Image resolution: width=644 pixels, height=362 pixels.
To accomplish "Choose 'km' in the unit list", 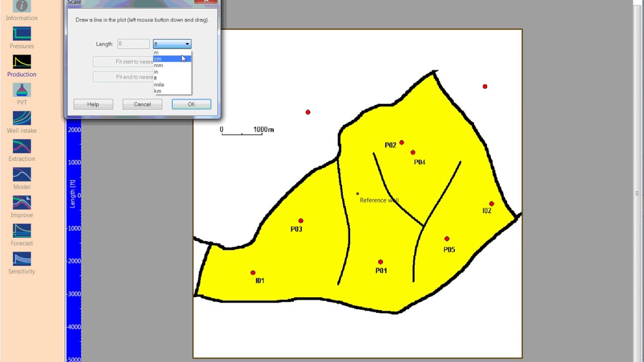I will coord(172,91).
